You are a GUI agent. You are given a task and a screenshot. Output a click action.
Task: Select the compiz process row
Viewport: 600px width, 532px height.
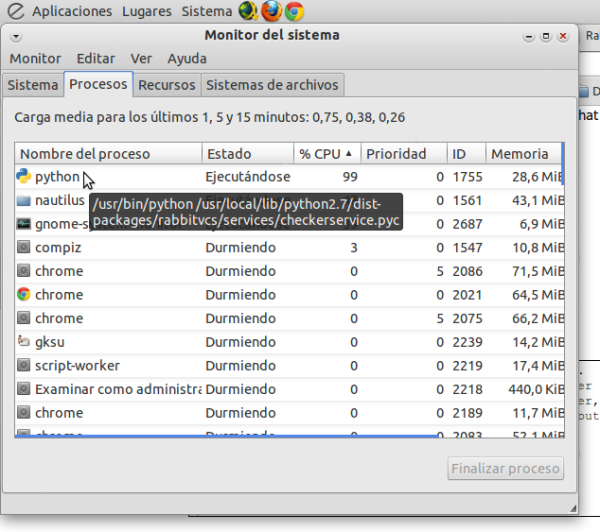click(x=289, y=248)
